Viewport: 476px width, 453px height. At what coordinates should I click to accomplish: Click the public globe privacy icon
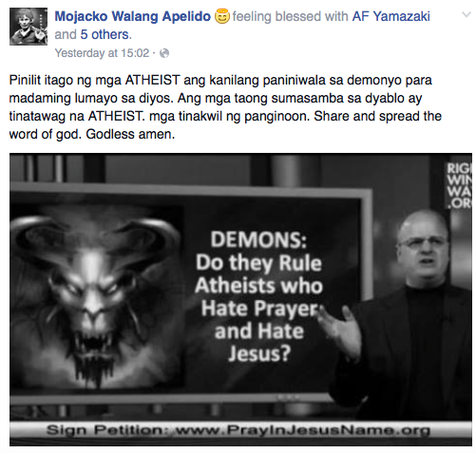(x=164, y=53)
